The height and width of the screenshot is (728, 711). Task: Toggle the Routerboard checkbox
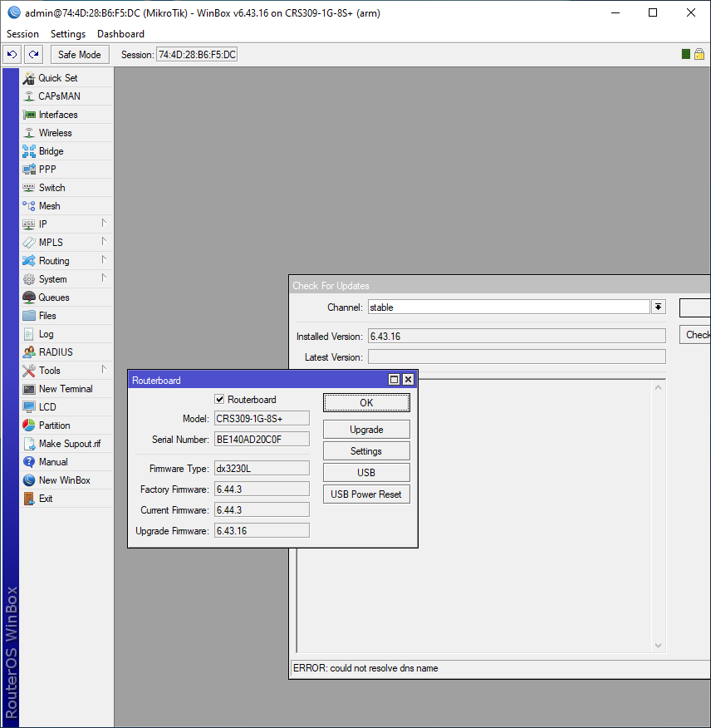219,399
